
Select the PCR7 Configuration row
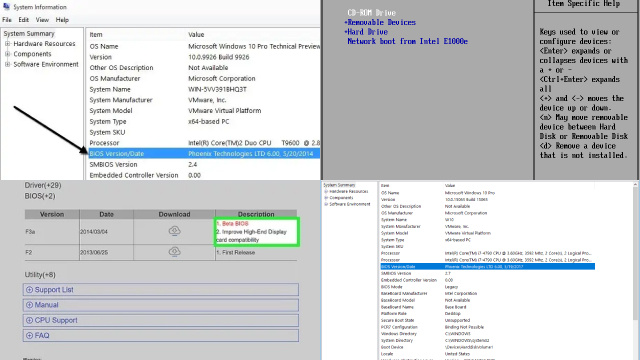[x=487, y=327]
